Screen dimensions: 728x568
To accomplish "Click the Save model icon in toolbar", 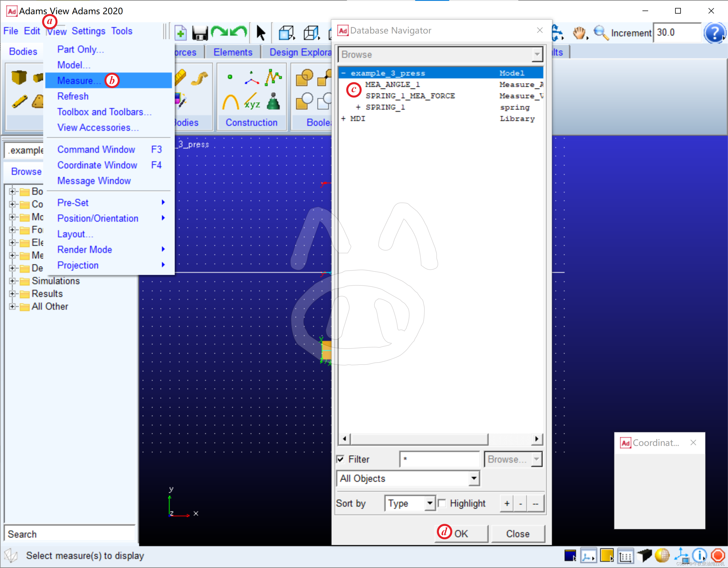I will pyautogui.click(x=200, y=33).
